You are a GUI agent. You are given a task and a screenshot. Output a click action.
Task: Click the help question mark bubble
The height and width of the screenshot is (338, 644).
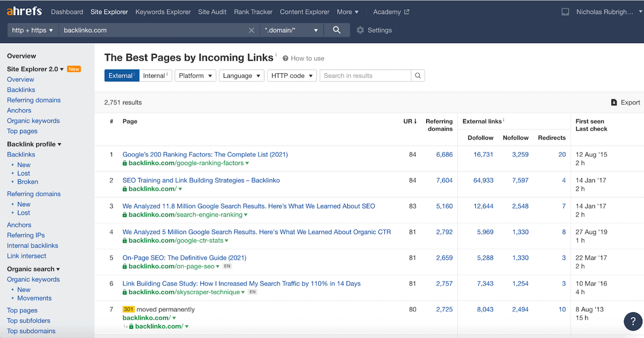(x=633, y=321)
